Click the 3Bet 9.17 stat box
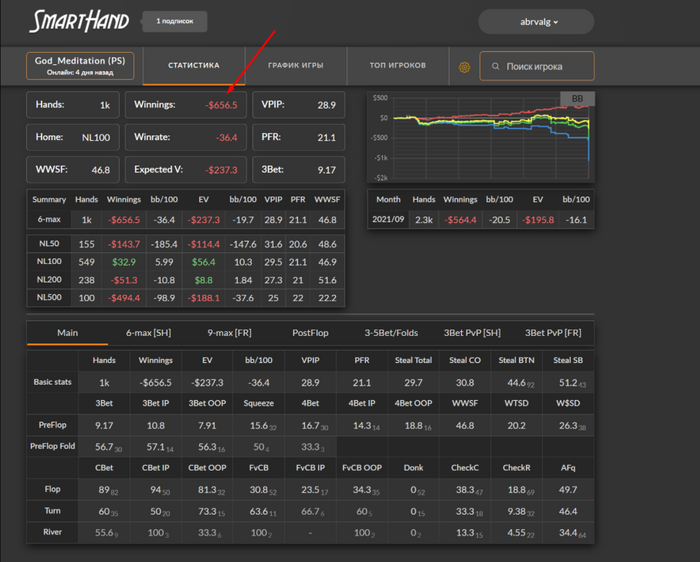This screenshot has width=700, height=562. [299, 170]
